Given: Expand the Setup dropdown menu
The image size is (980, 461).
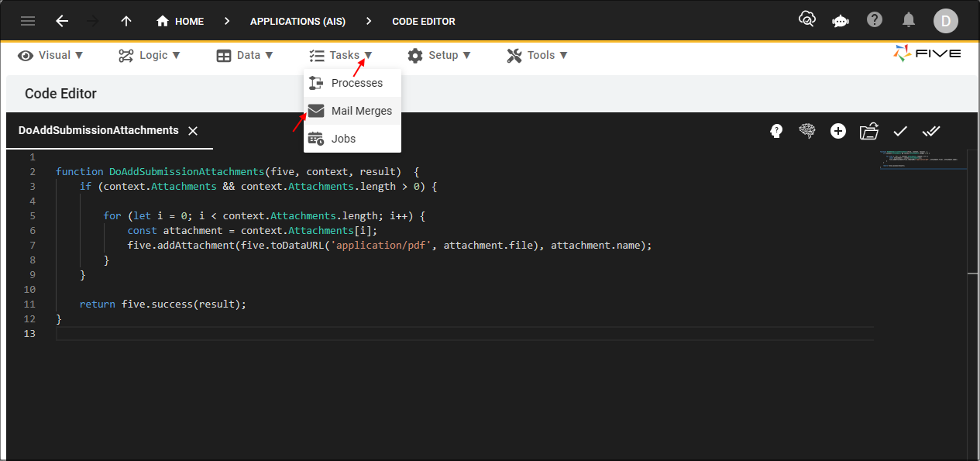Looking at the screenshot, I should [440, 55].
